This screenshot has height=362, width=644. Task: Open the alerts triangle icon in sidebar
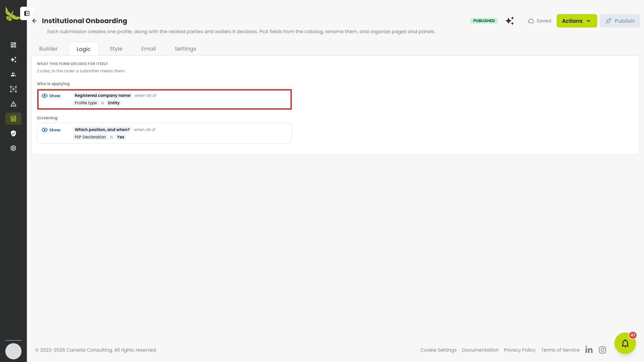coord(13,104)
